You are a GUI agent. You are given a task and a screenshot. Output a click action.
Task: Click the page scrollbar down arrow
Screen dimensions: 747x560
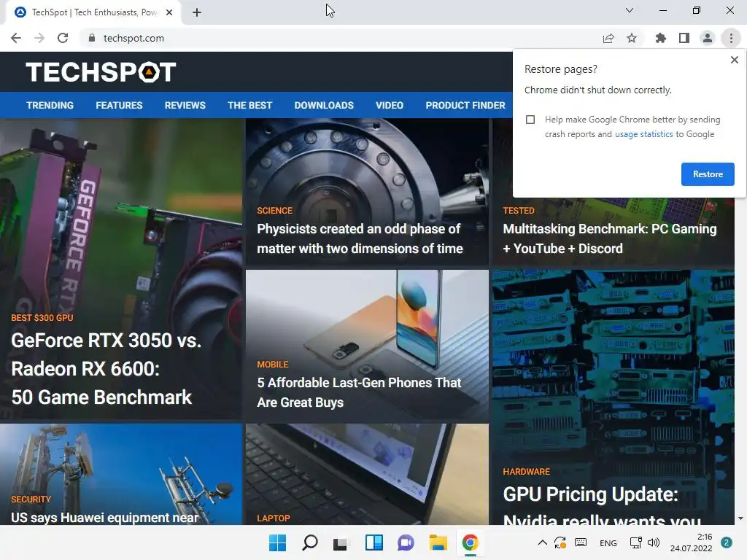point(740,518)
